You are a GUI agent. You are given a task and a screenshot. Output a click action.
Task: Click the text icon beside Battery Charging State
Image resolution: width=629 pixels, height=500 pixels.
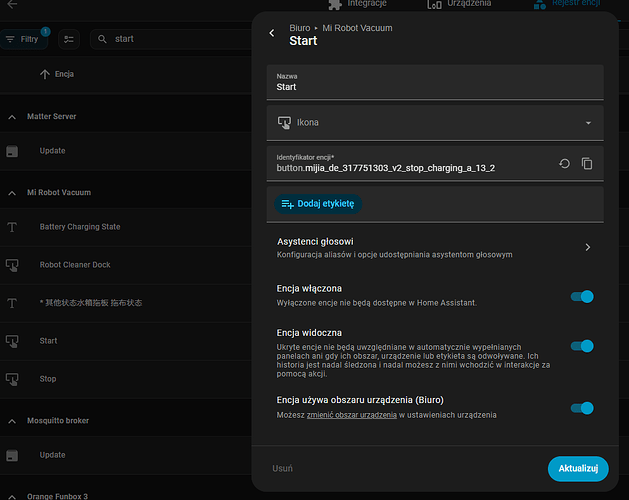click(12, 227)
